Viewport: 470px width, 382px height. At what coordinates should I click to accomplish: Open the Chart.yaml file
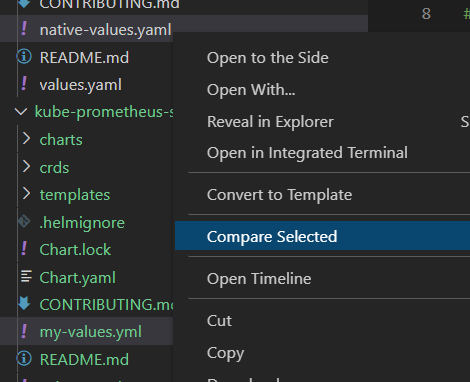tap(77, 278)
